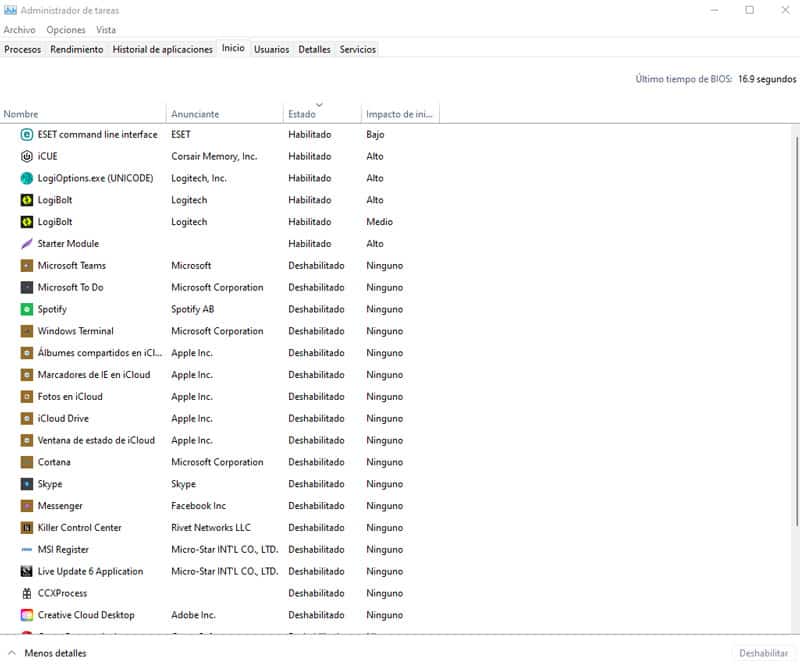Click the Logitech, Inc. publisher cell
800x667 pixels.
click(x=199, y=179)
